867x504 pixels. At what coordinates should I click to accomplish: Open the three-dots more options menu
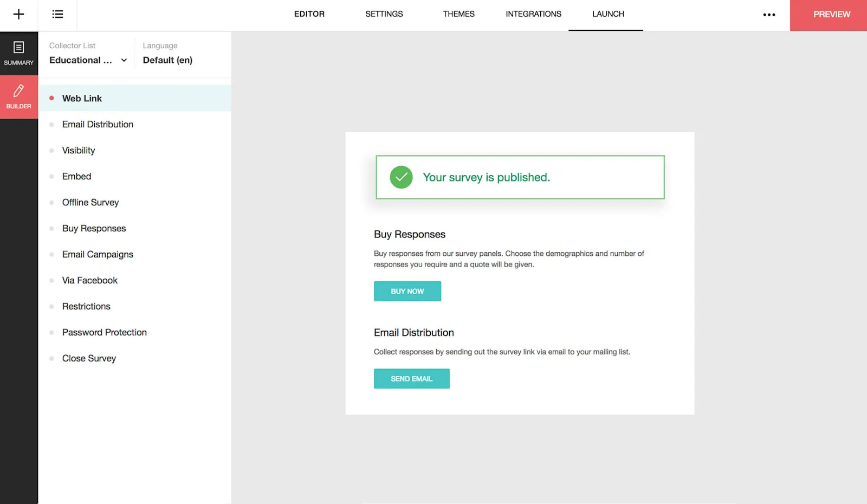coord(769,15)
